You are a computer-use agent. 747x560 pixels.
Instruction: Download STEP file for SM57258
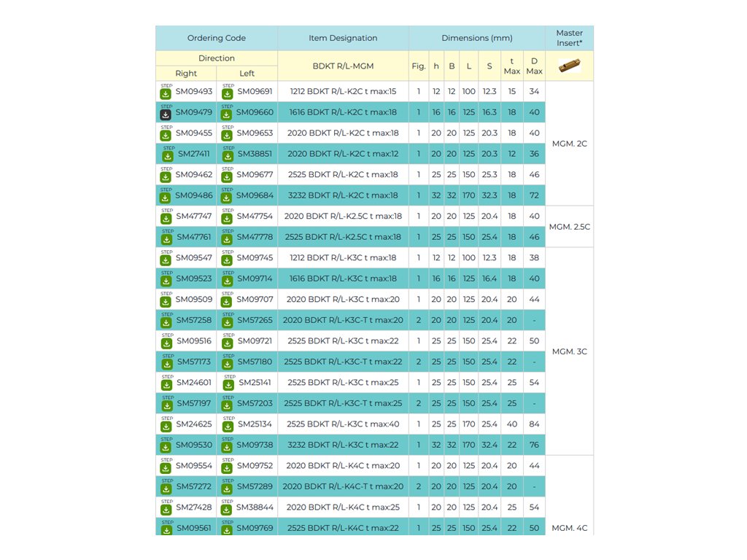click(168, 321)
